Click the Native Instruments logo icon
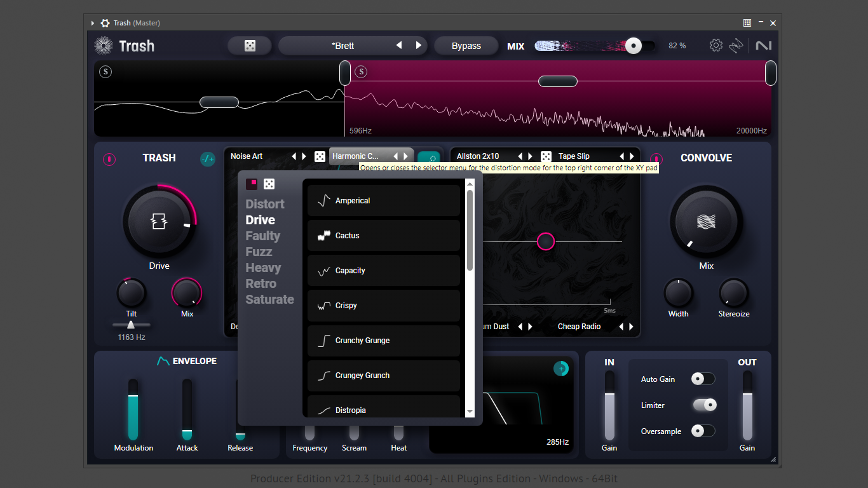 [764, 46]
